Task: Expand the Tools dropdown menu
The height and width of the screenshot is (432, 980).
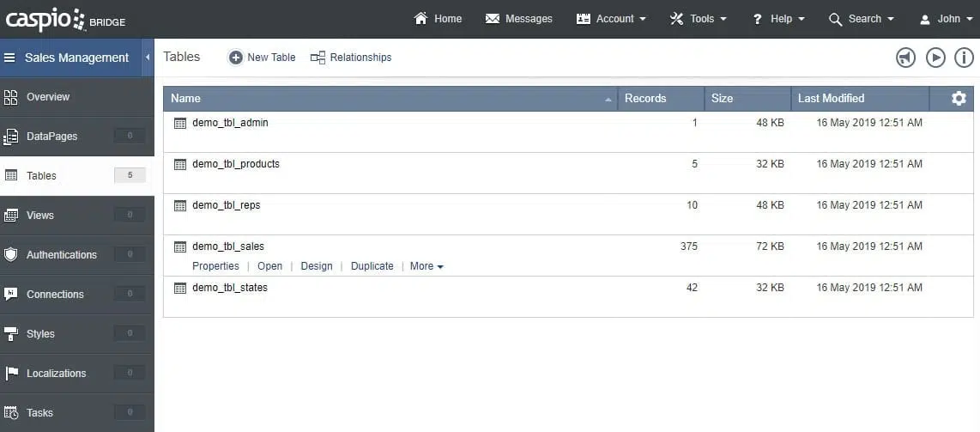Action: tap(699, 19)
